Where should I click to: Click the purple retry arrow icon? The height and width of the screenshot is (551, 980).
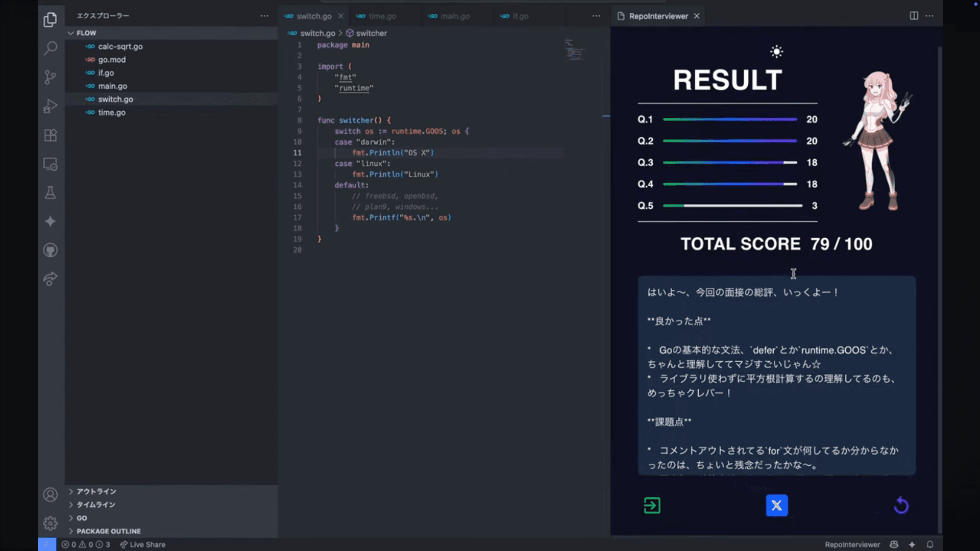point(901,505)
